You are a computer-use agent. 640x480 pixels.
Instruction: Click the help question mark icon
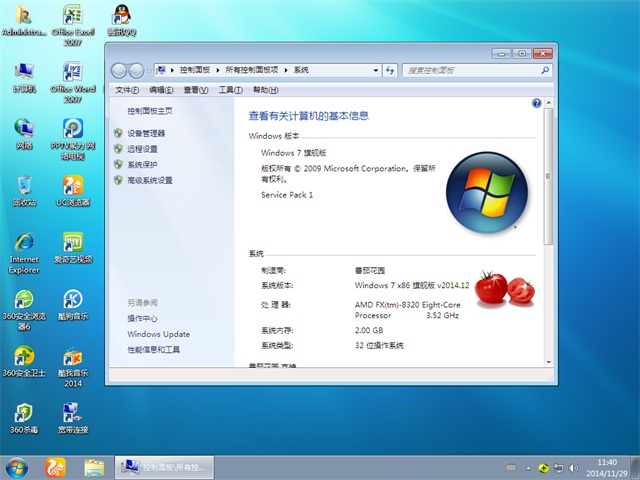[536, 103]
